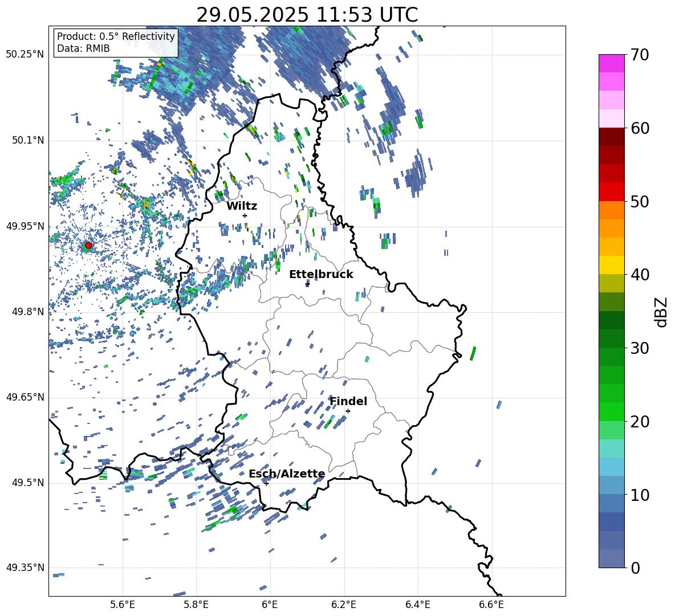Click the 6°E longitude label

tap(270, 605)
